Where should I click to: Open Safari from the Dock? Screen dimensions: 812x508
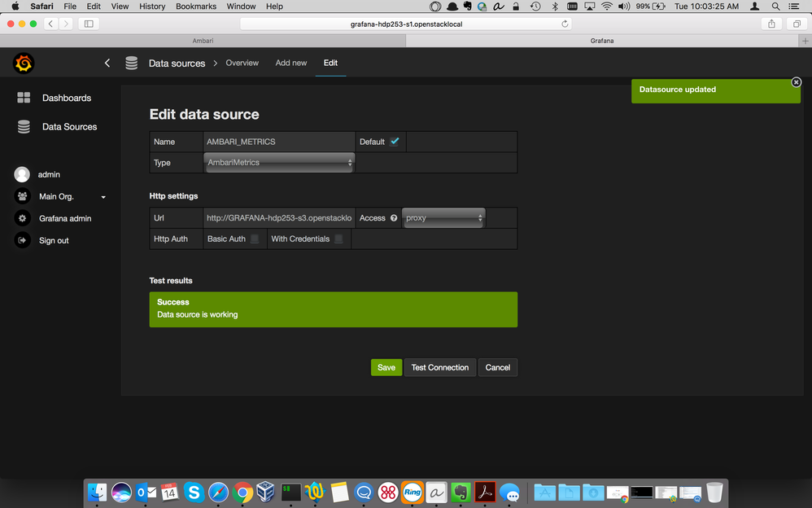pyautogui.click(x=216, y=492)
